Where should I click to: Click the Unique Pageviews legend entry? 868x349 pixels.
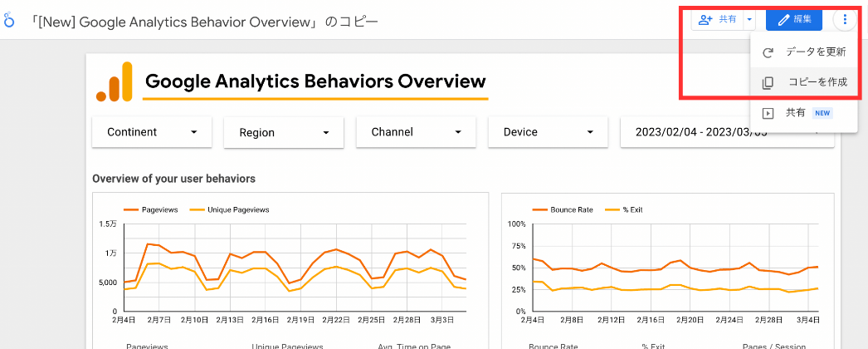[x=229, y=210]
